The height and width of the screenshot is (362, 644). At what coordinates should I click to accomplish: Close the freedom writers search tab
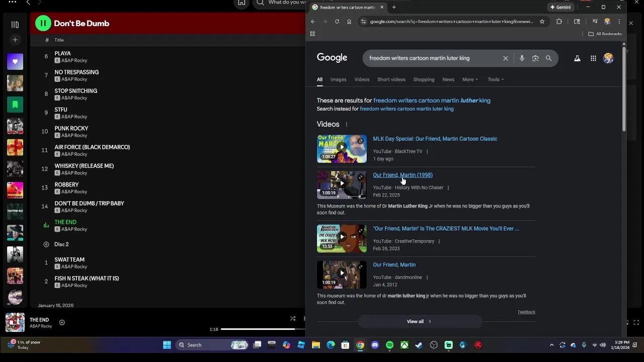[382, 7]
